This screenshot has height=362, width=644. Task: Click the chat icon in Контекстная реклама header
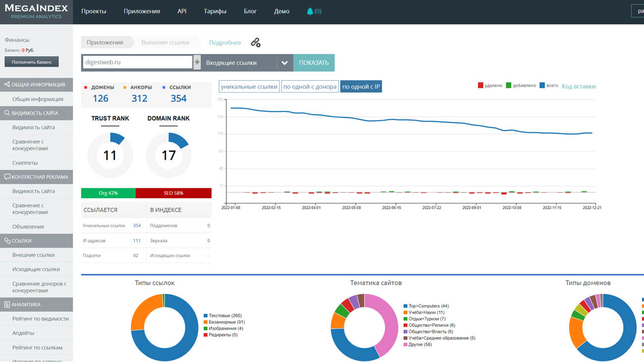[x=7, y=177]
